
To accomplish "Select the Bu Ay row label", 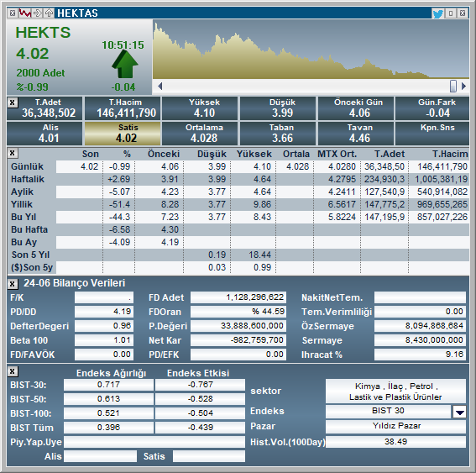I will click(24, 243).
